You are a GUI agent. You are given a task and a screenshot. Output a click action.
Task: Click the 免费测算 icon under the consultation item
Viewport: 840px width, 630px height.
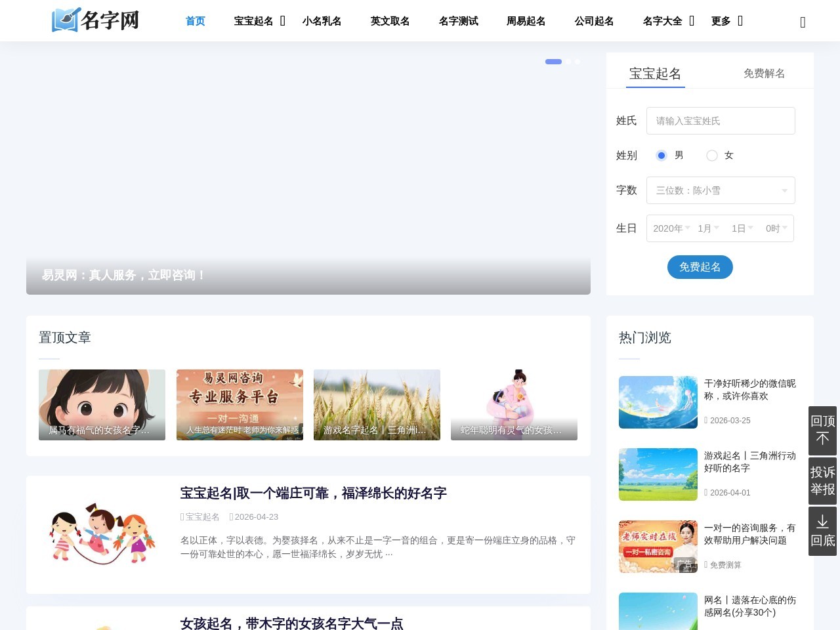tap(705, 564)
